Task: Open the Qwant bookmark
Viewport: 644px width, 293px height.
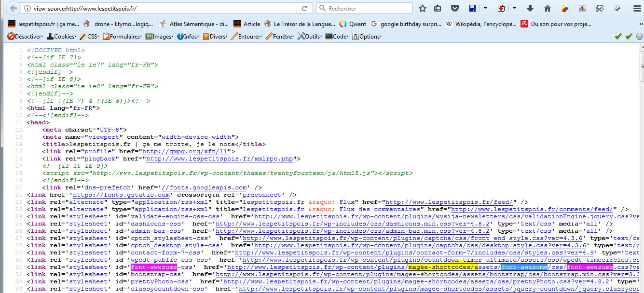Action: point(353,24)
